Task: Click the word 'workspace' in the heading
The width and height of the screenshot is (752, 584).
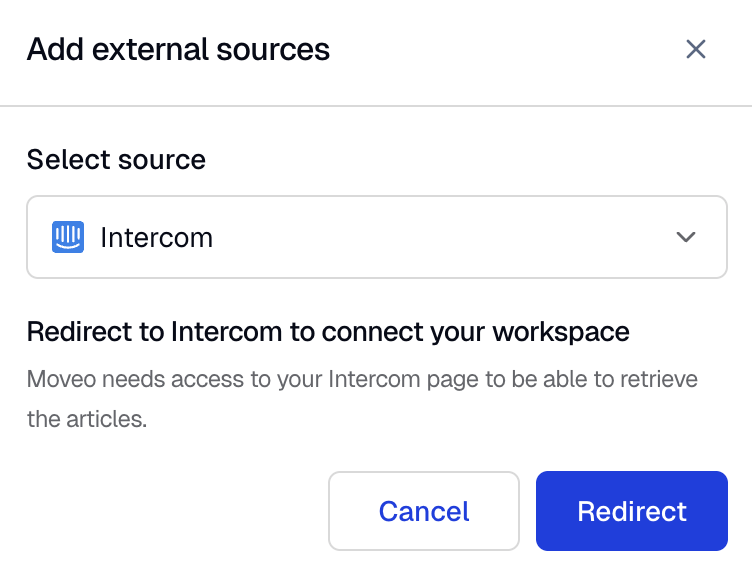Action: 561,333
